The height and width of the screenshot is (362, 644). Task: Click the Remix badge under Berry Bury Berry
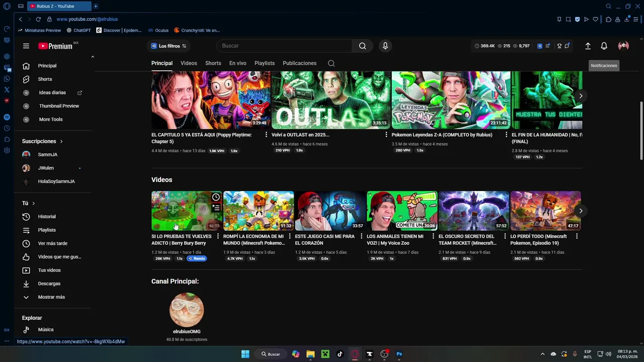coord(197,258)
